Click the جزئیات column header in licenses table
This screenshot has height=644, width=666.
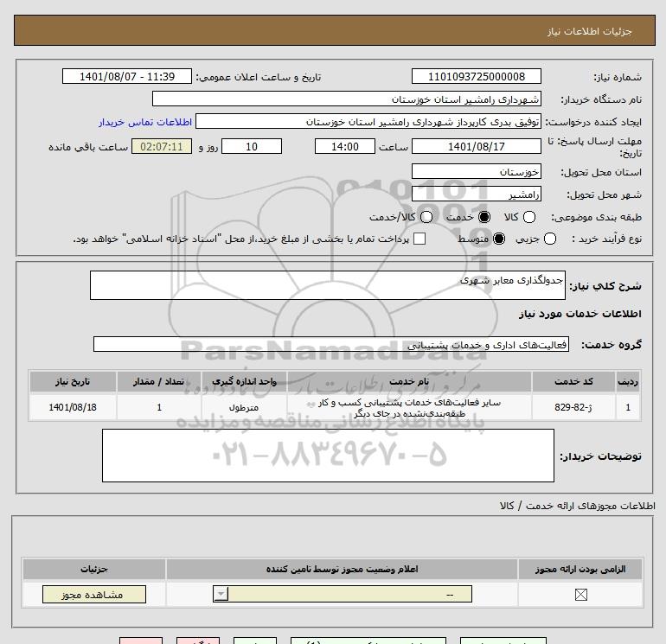(94, 569)
